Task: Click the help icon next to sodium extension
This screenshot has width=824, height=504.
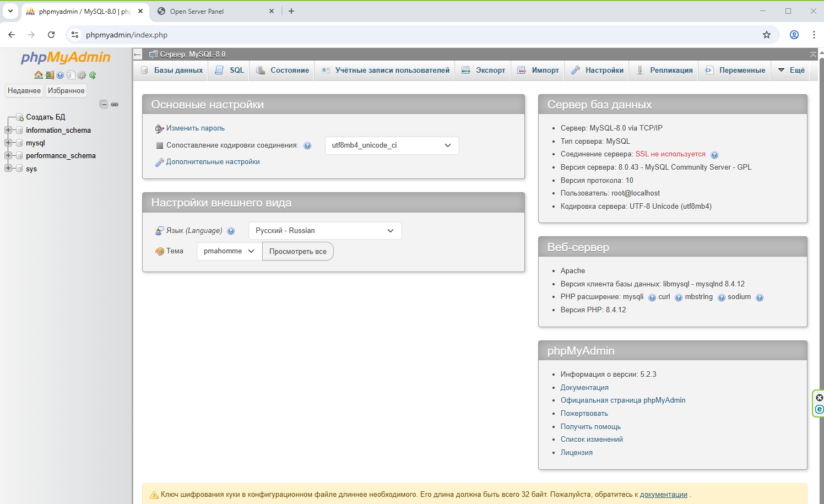Action: click(x=760, y=297)
